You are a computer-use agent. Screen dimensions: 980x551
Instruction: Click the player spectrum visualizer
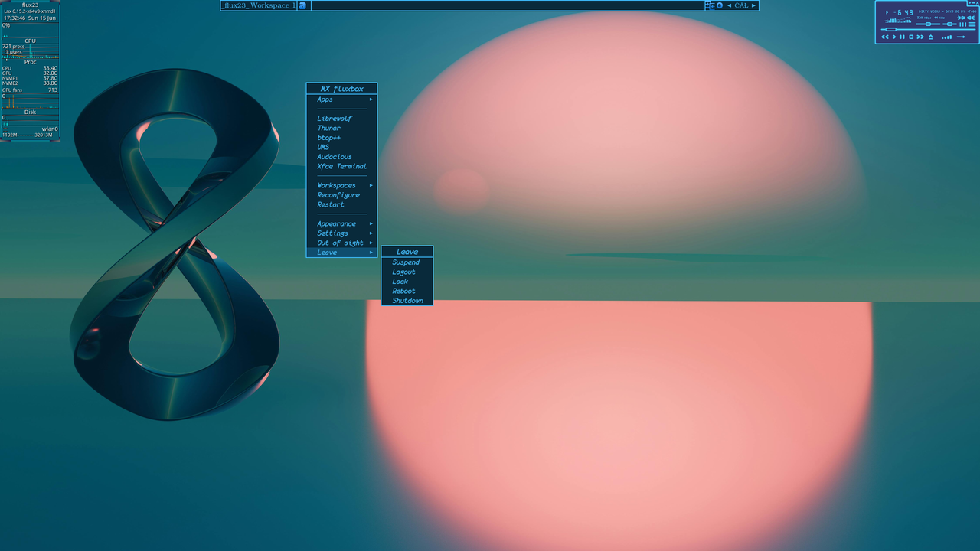pyautogui.click(x=897, y=21)
